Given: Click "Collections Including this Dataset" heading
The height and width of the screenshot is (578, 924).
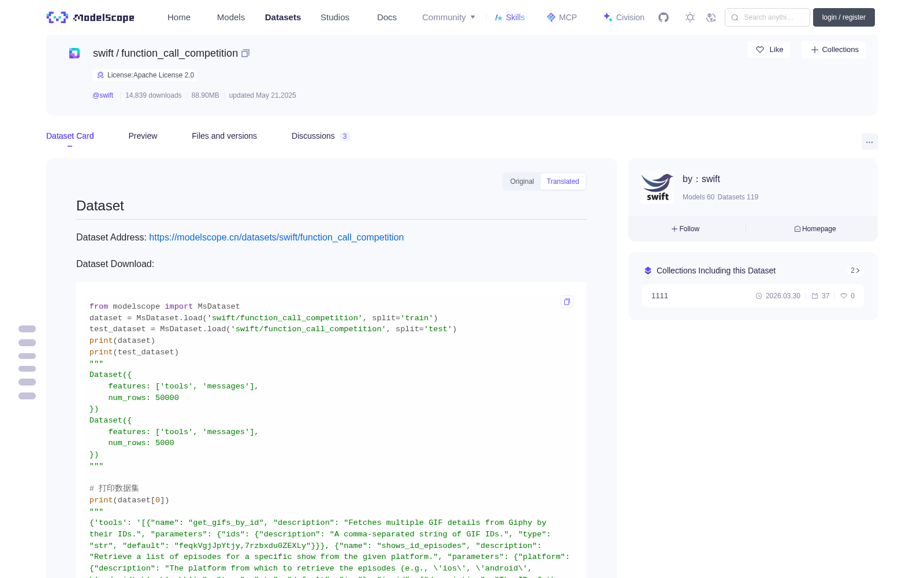Looking at the screenshot, I should pos(716,271).
